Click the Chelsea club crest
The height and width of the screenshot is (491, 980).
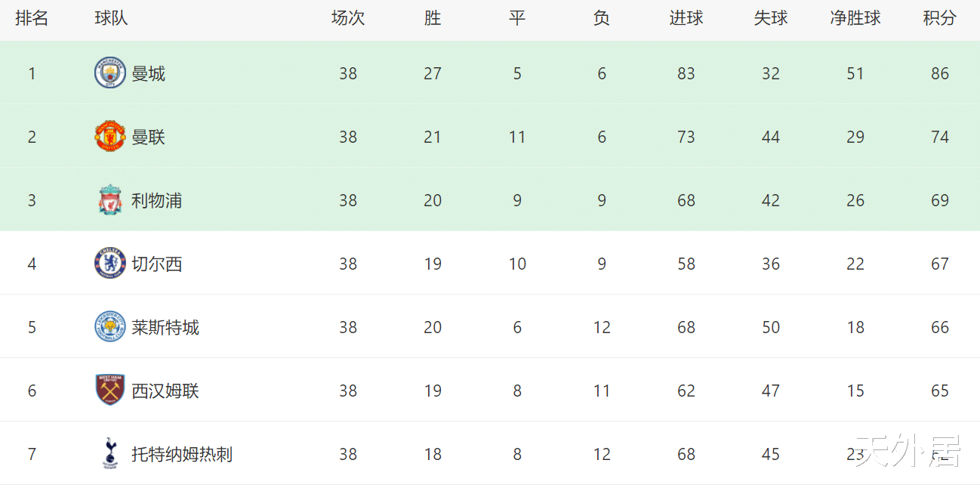110,264
